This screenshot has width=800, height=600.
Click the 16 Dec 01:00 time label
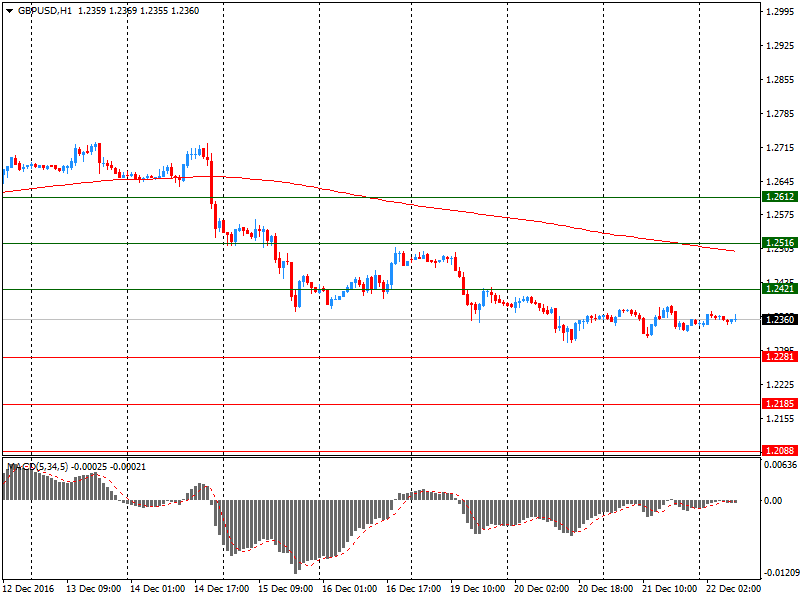pos(349,589)
